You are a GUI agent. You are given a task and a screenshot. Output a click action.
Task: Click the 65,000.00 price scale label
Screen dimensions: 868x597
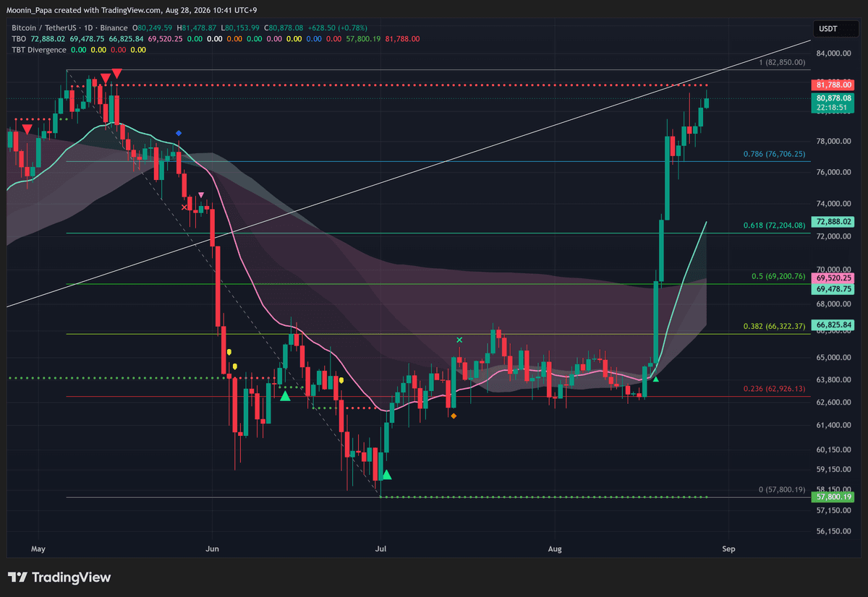834,358
